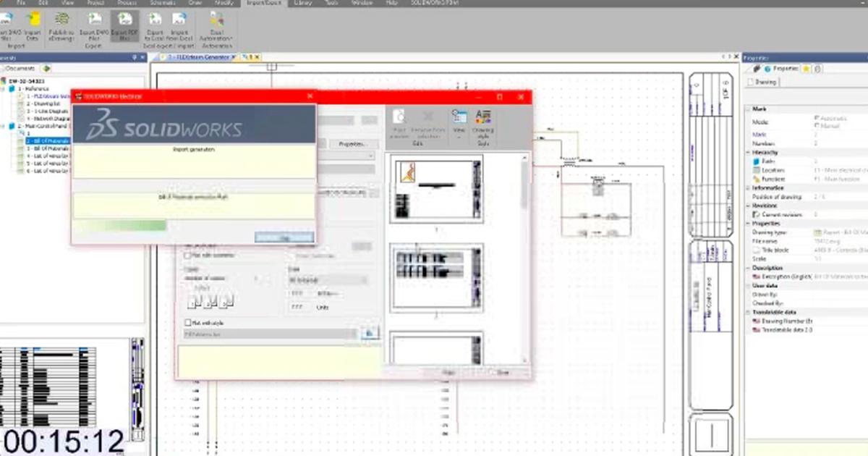This screenshot has height=456, width=868.
Task: Click the green icon next to Documents tab
Action: pyautogui.click(x=46, y=68)
